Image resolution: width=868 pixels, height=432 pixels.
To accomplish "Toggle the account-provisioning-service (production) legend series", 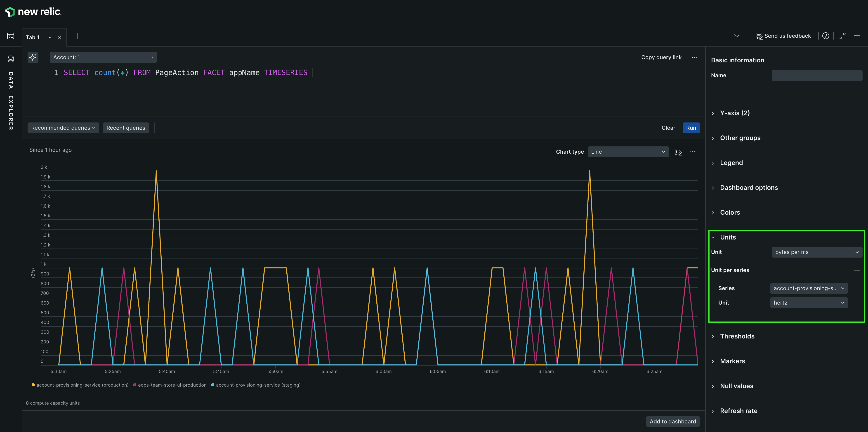I will pyautogui.click(x=82, y=385).
